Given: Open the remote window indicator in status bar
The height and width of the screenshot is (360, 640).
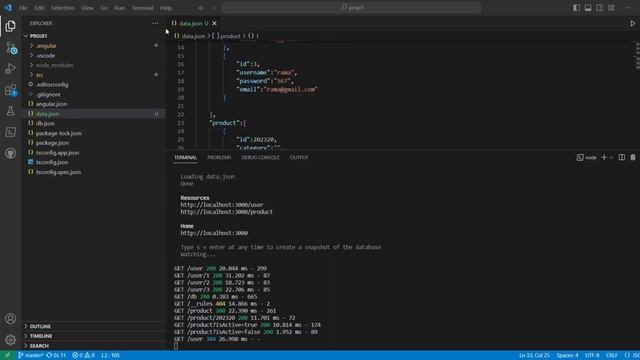Looking at the screenshot, I should [7, 355].
